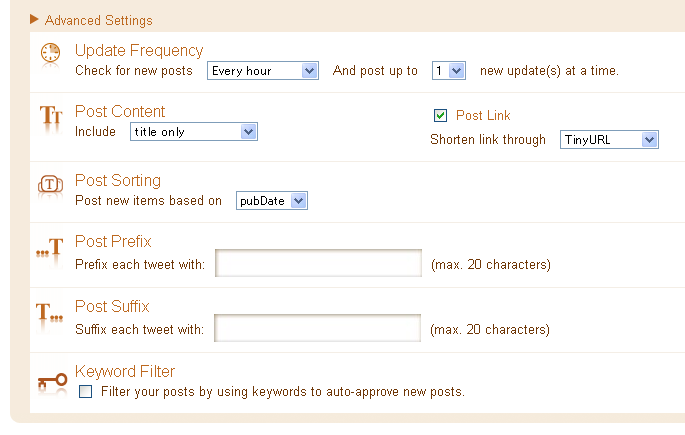This screenshot has height=435, width=685.
Task: Click the Post Suffix T-dots icon
Action: coord(49,313)
